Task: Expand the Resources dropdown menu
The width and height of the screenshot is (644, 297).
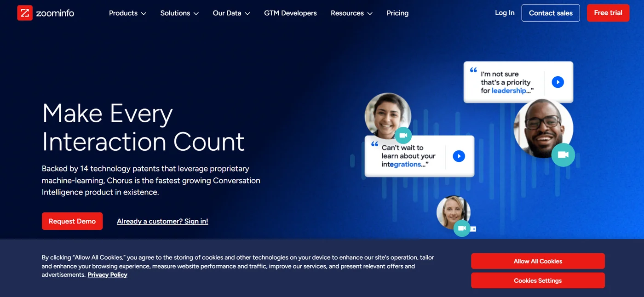Action: tap(351, 13)
